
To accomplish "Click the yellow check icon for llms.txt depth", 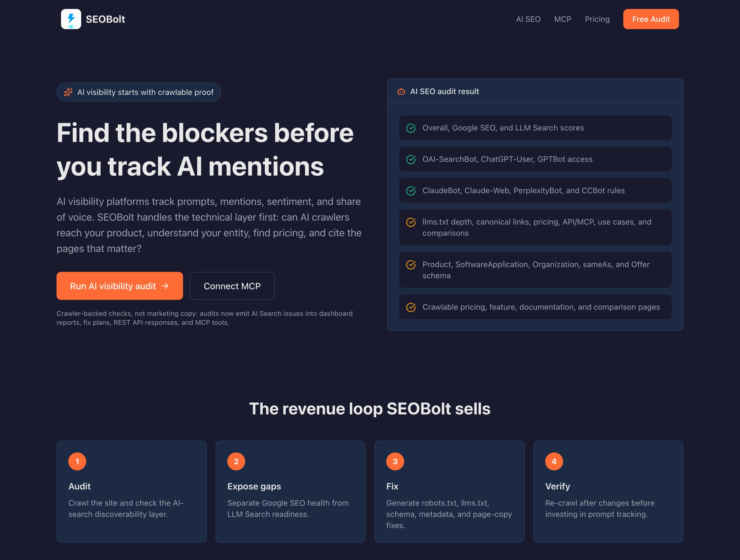I will (411, 222).
